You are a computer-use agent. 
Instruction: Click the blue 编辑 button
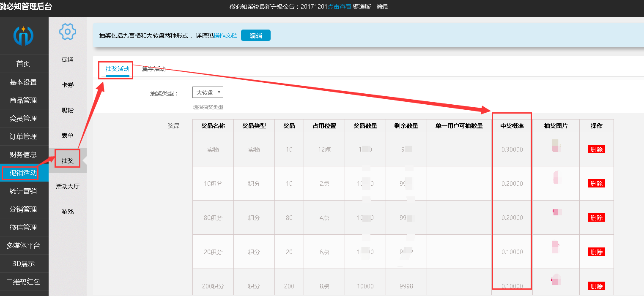click(255, 35)
